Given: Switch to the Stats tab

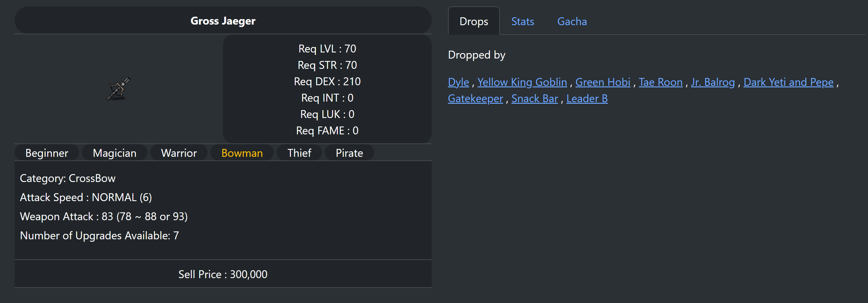Looking at the screenshot, I should click(x=522, y=22).
